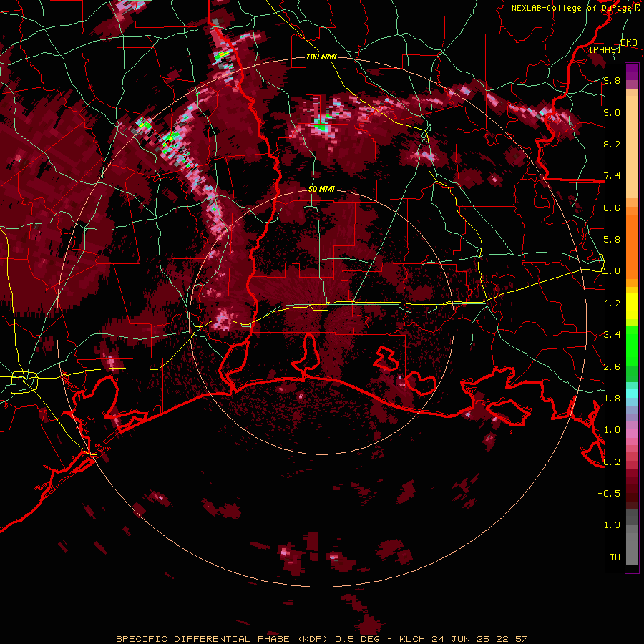Click the TH label on the scale

615,557
